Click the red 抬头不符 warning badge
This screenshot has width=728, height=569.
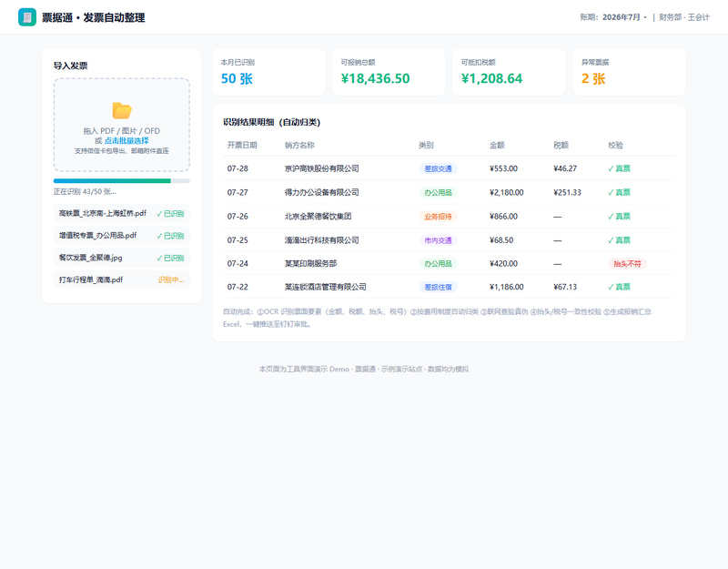pos(627,263)
